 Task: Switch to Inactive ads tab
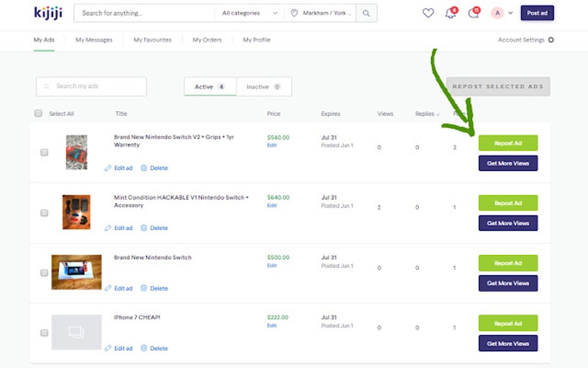pyautogui.click(x=264, y=87)
